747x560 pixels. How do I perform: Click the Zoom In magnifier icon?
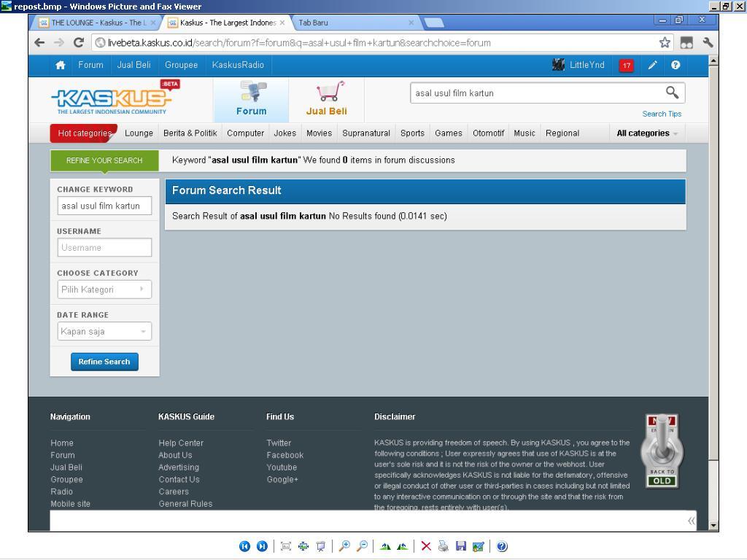click(344, 546)
